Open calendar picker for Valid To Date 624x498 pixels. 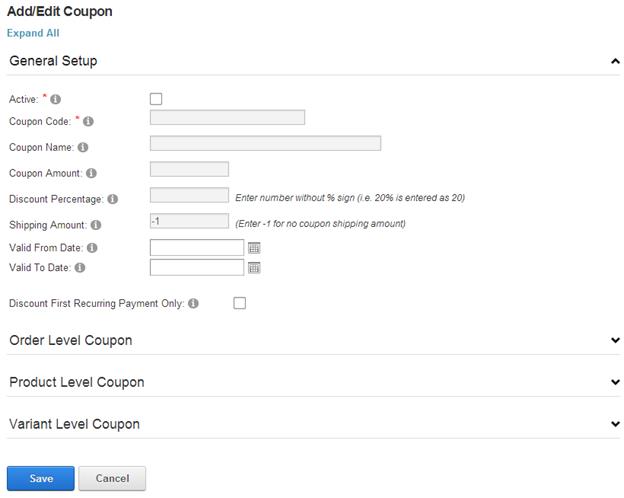click(x=254, y=268)
